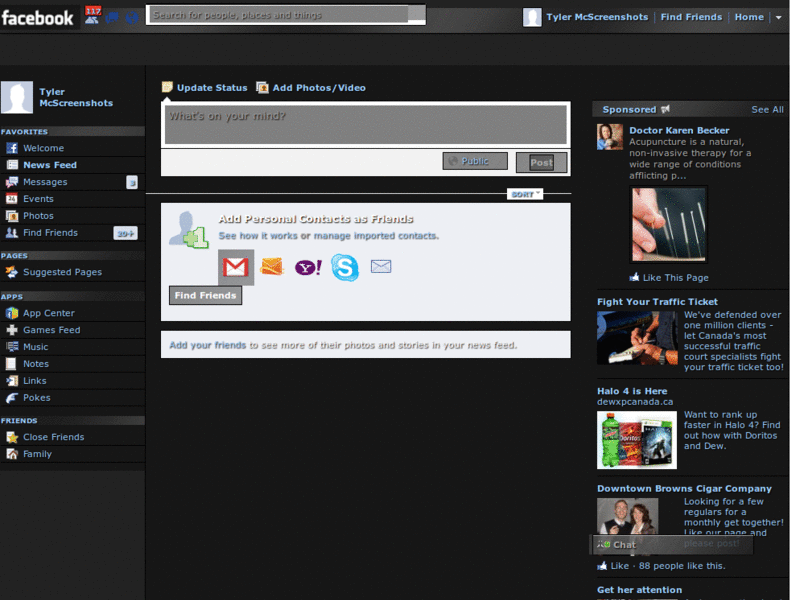The image size is (800, 600).
Task: Open account menu dropdown arrow
Action: click(779, 17)
